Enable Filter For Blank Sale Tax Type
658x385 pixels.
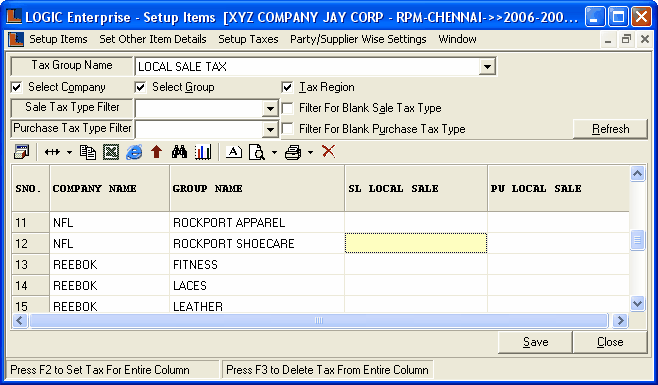coord(287,108)
